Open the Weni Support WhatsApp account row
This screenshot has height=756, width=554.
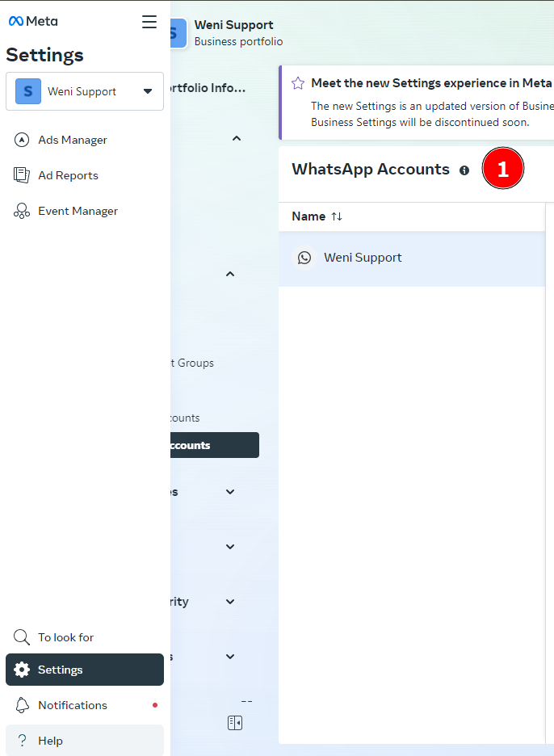click(x=363, y=257)
